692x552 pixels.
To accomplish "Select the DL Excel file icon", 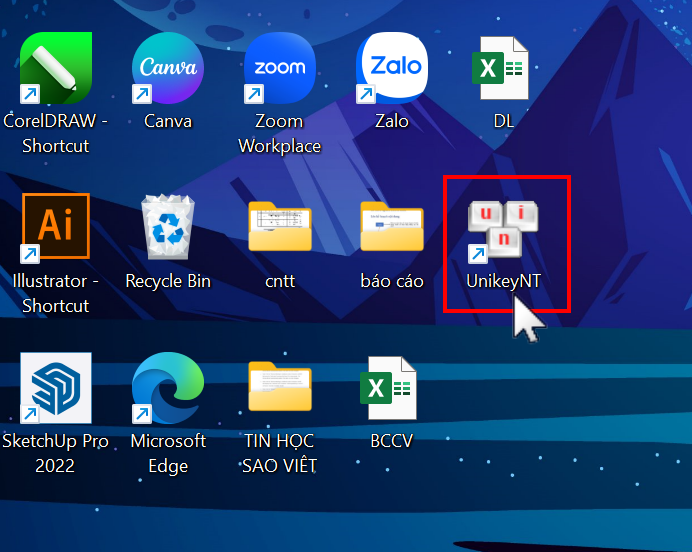I will point(502,68).
